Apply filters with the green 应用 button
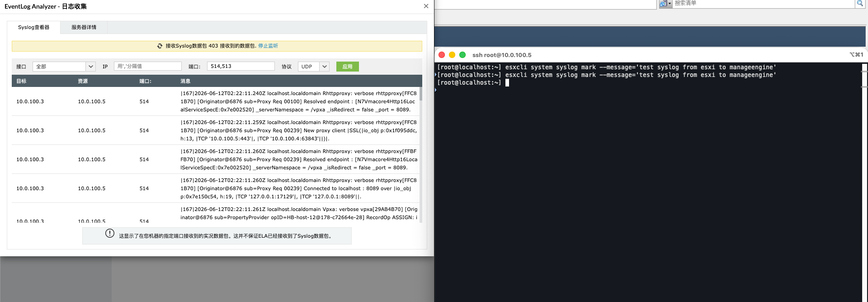This screenshot has height=302, width=868. (x=347, y=67)
